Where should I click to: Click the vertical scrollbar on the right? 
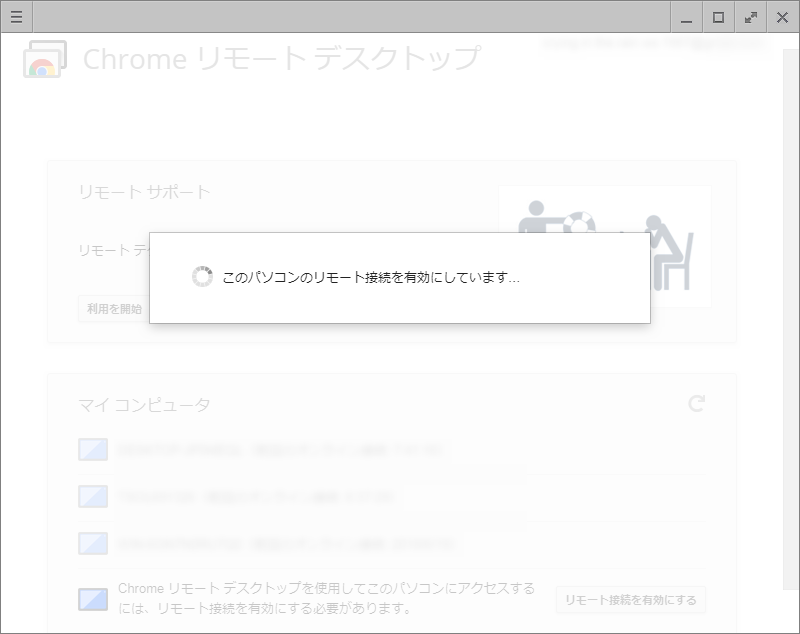click(x=790, y=320)
